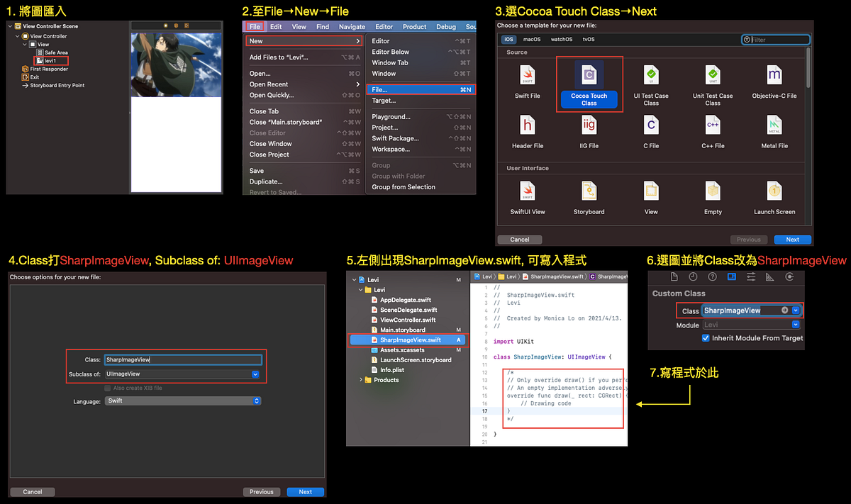Open the File menu
This screenshot has width=851, height=504.
[x=255, y=26]
